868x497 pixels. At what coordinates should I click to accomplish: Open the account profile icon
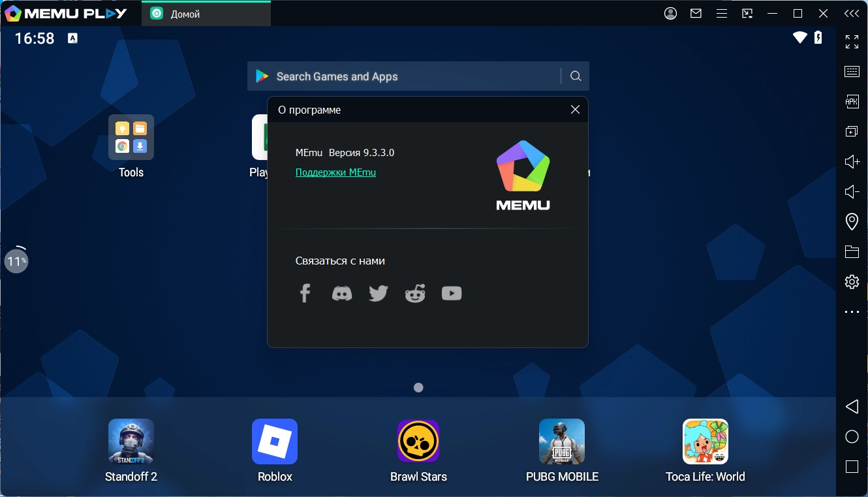click(x=670, y=13)
